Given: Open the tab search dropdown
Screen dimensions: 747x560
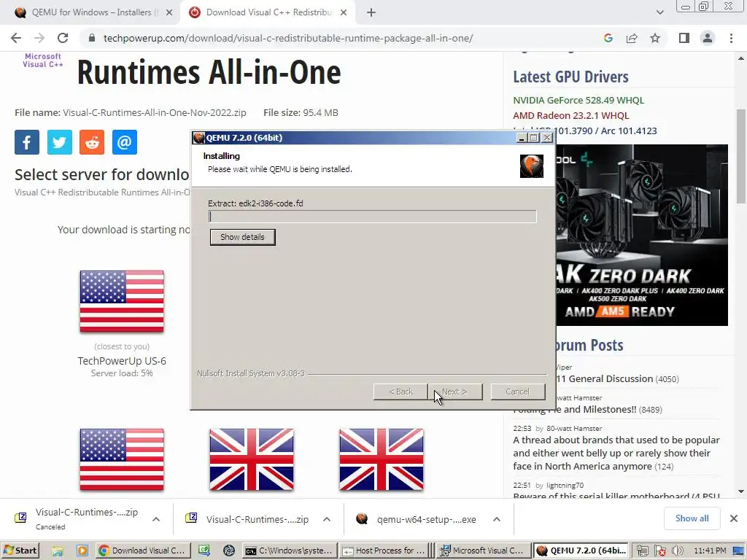Looking at the screenshot, I should click(659, 12).
